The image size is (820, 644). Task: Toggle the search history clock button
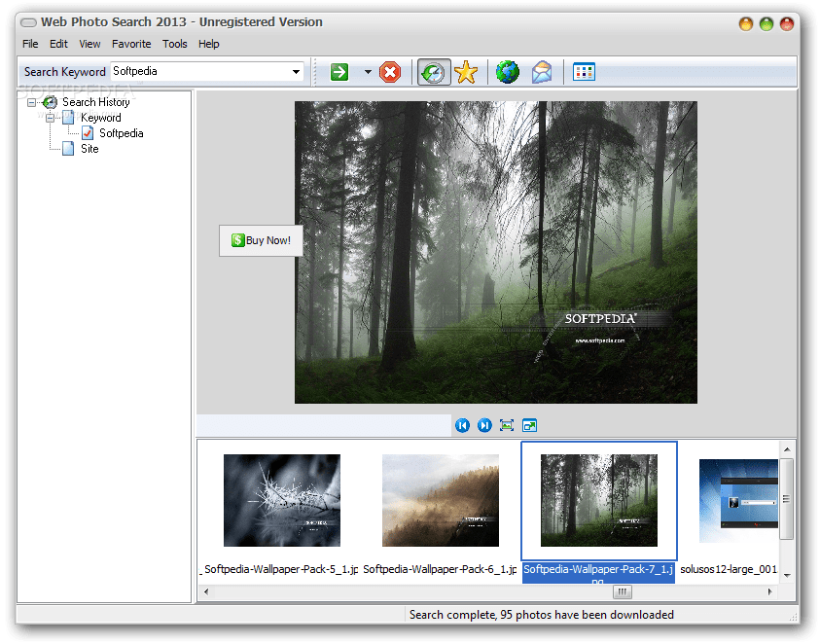point(434,72)
